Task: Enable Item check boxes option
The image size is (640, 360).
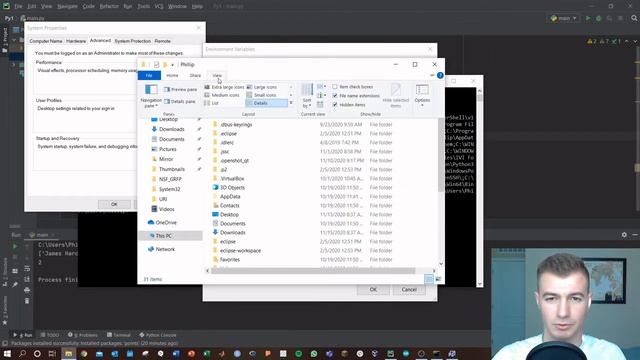Action: point(335,87)
